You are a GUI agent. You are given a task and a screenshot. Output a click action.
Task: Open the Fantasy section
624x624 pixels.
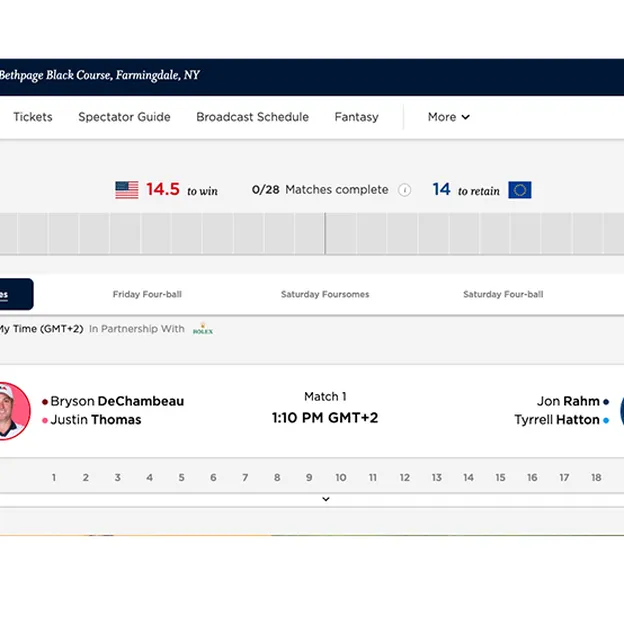pyautogui.click(x=356, y=117)
